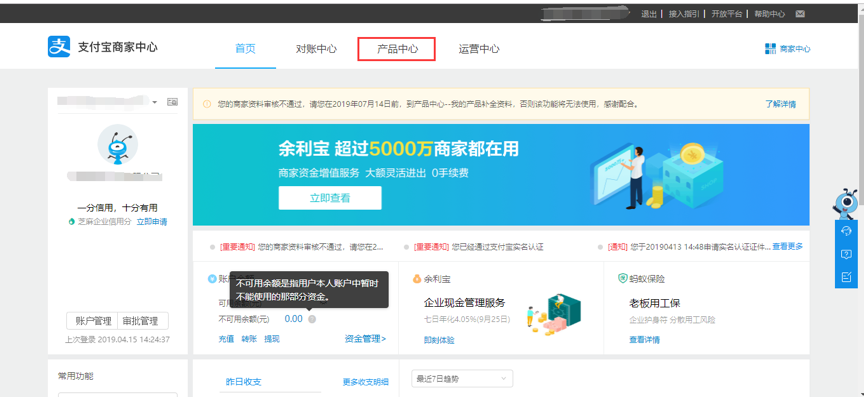Open the mail envelope icon in top bar
This screenshot has width=864, height=397.
click(800, 14)
